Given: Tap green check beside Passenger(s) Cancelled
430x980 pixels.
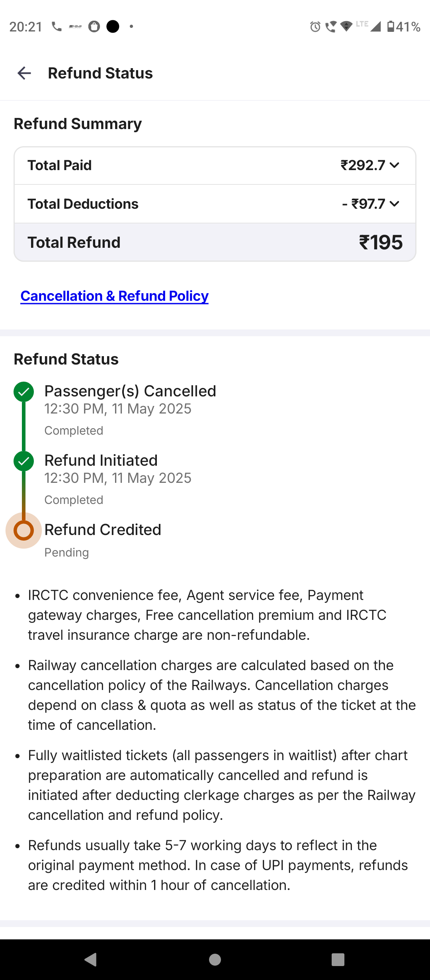Looking at the screenshot, I should click(24, 392).
